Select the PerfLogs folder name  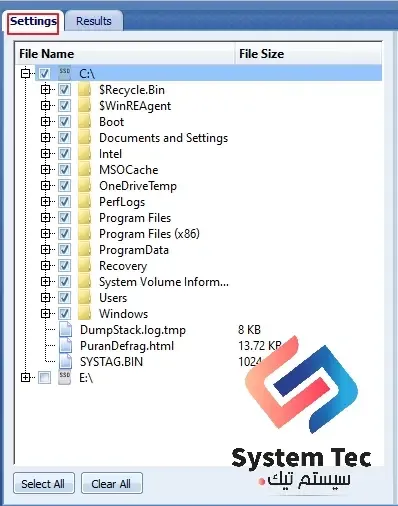coord(122,202)
